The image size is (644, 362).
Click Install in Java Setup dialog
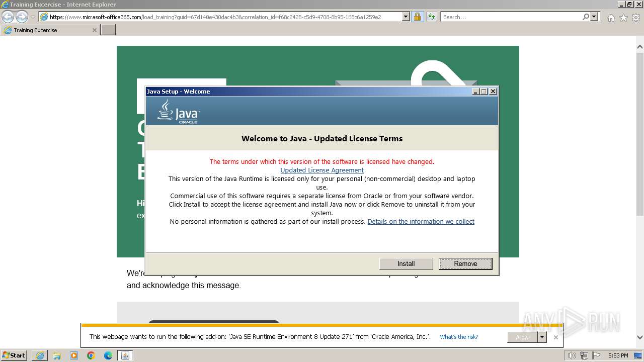[x=406, y=264]
